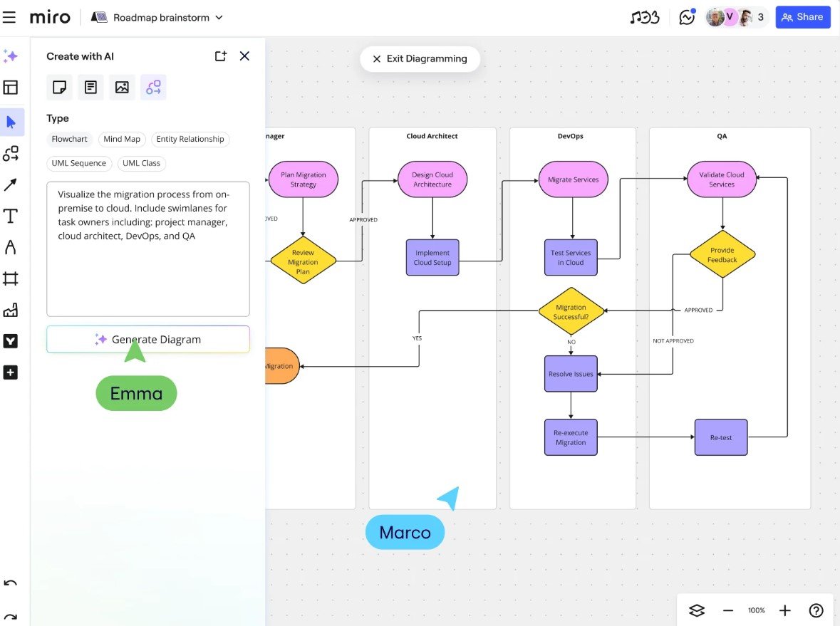Image resolution: width=840 pixels, height=626 pixels.
Task: Select the Migration Successful? diamond
Action: (x=571, y=311)
